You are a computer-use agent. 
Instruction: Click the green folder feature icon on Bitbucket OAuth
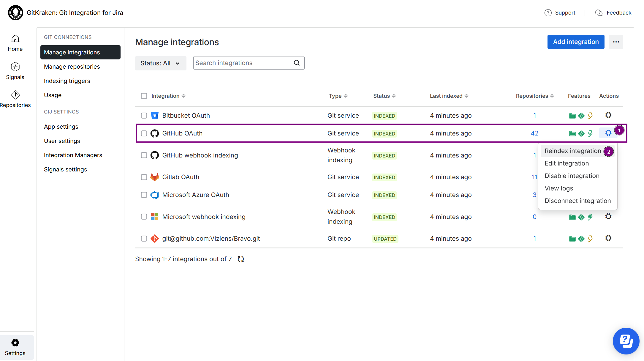pyautogui.click(x=572, y=116)
